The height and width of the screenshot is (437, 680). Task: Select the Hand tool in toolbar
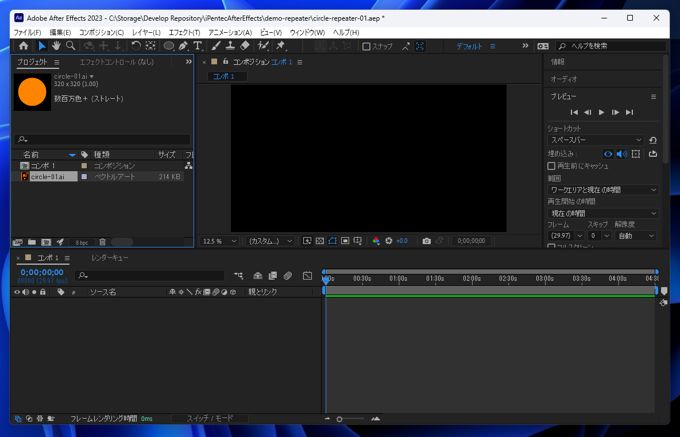coord(56,46)
